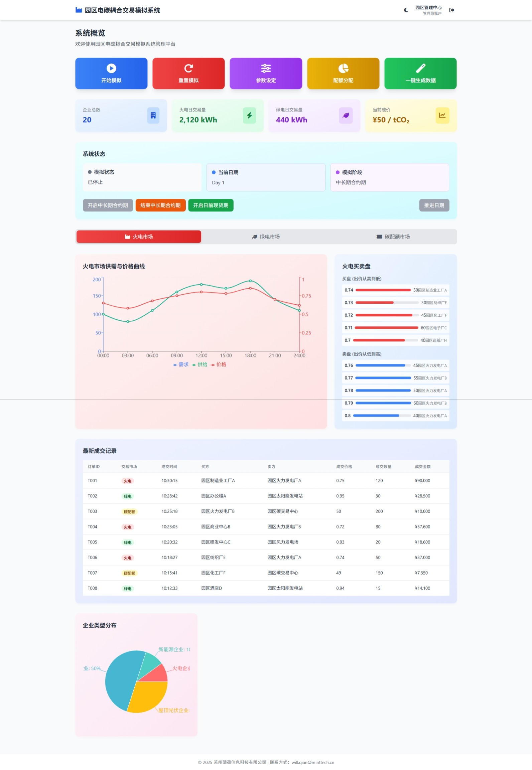Click the building icon in 企业总数 card
532x770 pixels.
pos(153,115)
